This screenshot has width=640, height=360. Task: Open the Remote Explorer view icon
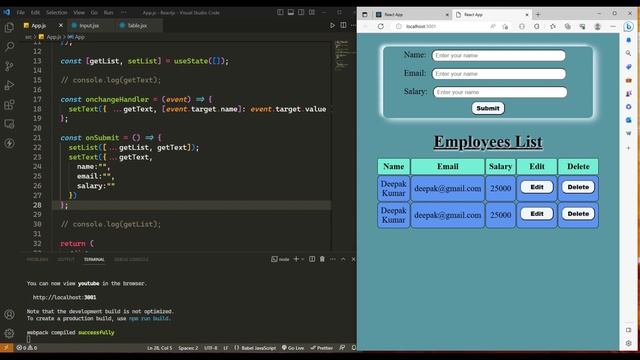9,124
